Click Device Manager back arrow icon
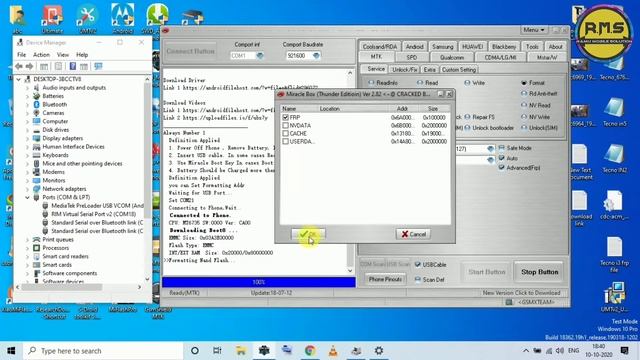 [x=19, y=67]
